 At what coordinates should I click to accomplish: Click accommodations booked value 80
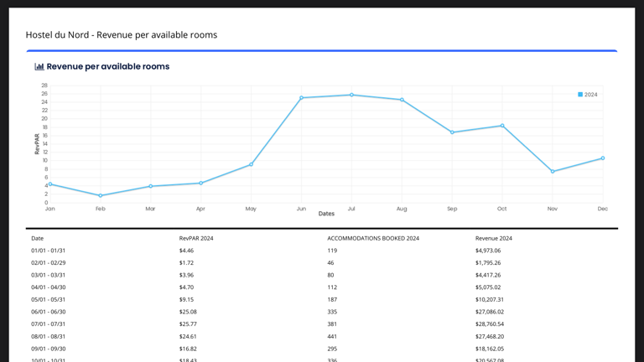[330, 275]
